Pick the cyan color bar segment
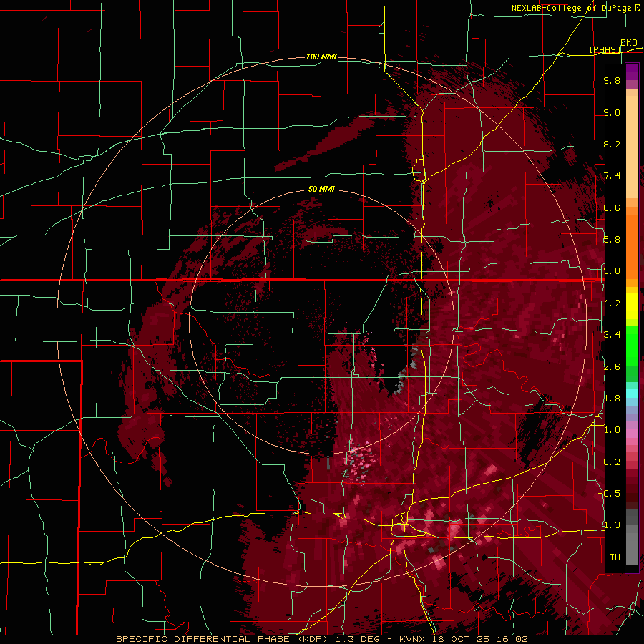 tap(632, 393)
